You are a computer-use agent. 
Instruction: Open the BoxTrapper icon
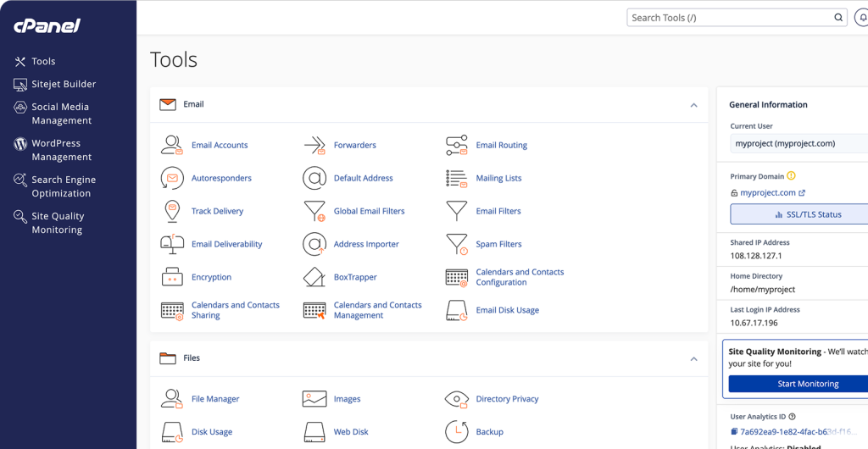[x=314, y=277]
